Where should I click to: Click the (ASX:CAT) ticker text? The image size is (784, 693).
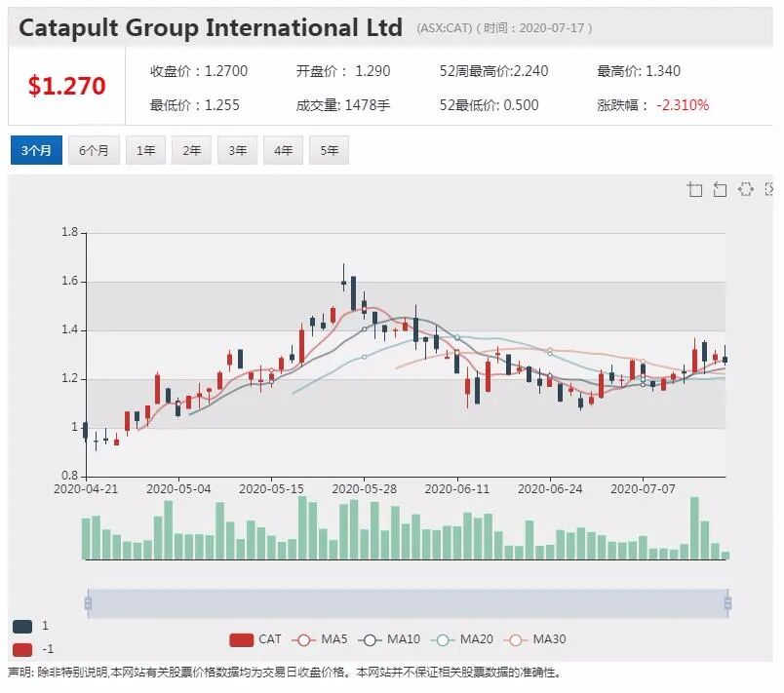[444, 28]
